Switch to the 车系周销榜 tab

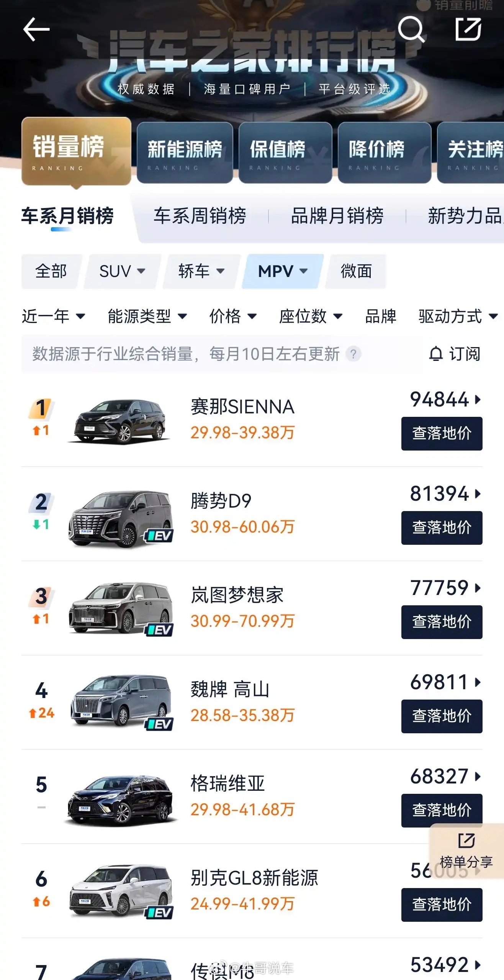coord(200,216)
